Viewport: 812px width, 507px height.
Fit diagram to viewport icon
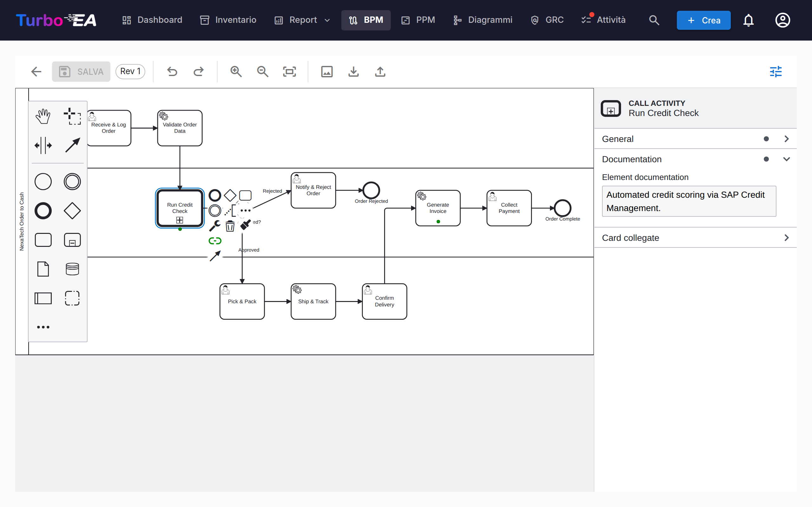[289, 71]
